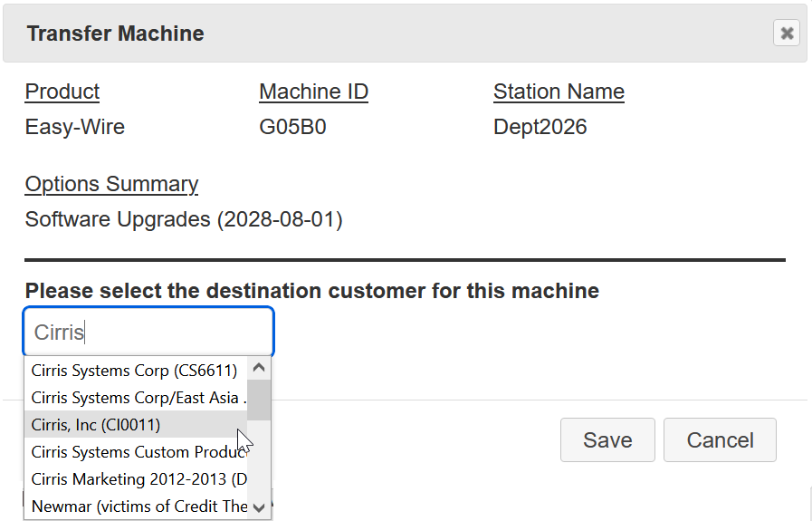
Task: Click the destination customer prompt label
Action: coord(311,290)
